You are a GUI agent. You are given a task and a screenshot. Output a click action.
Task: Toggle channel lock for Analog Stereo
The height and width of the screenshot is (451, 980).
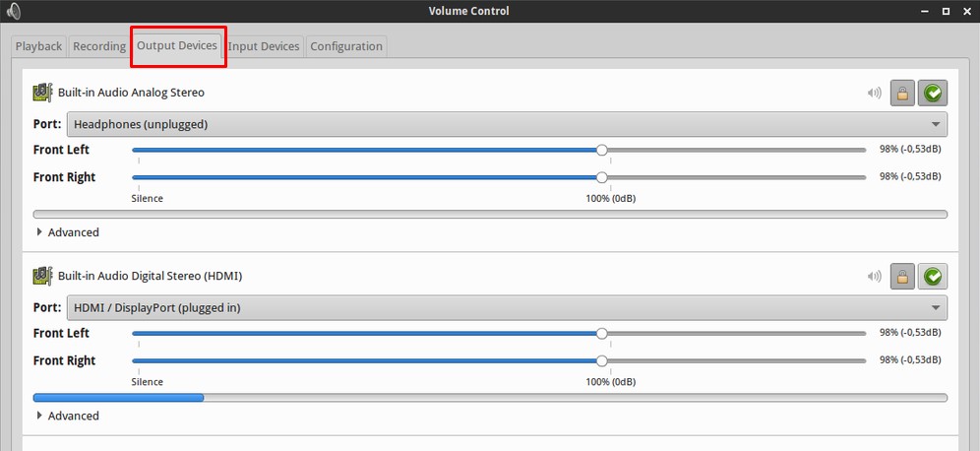902,94
